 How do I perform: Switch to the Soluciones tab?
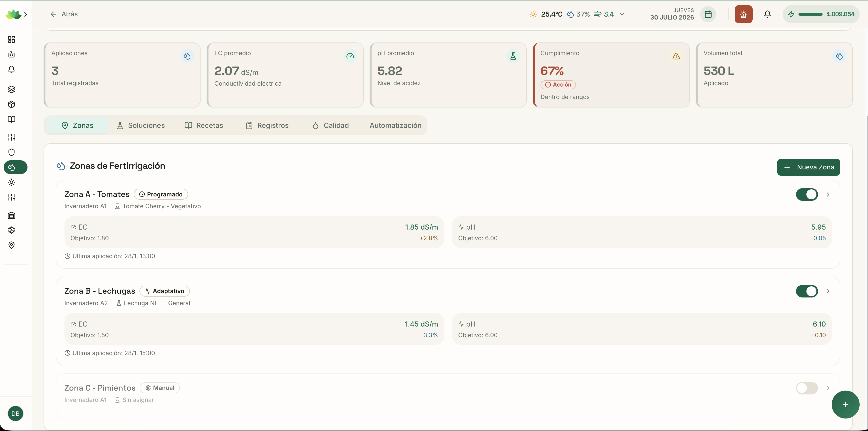point(141,125)
